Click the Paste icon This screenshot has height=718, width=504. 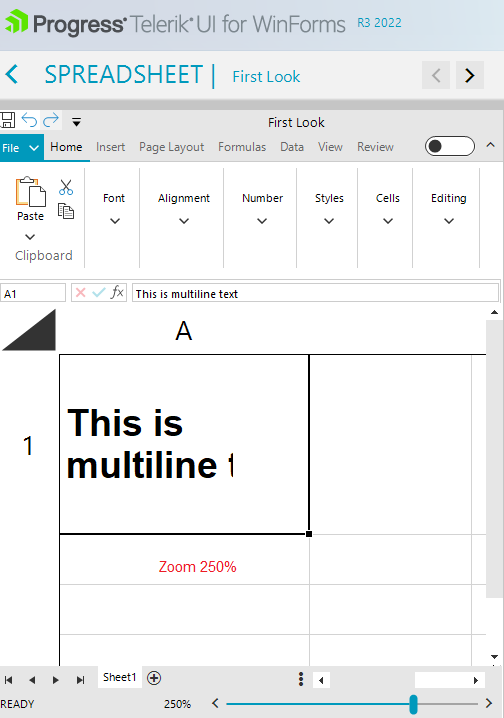(x=31, y=191)
